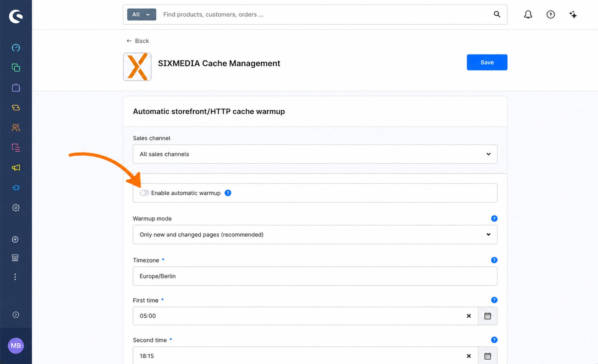The height and width of the screenshot is (364, 598).
Task: Click the search magnifier icon
Action: point(497,14)
